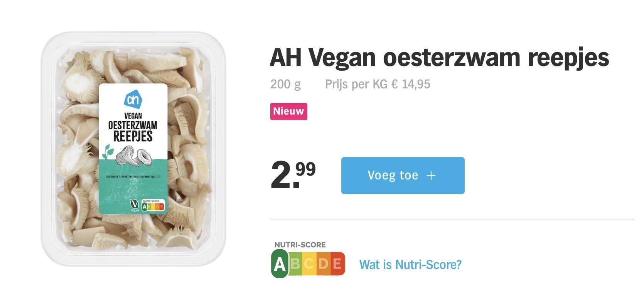Open the Wat is Nutri-Score? link
The height and width of the screenshot is (296, 644).
[410, 265]
